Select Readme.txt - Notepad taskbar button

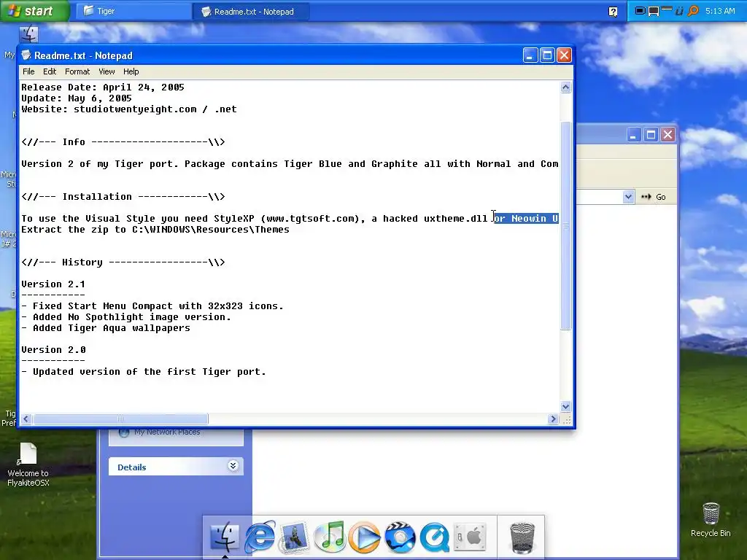click(x=251, y=12)
